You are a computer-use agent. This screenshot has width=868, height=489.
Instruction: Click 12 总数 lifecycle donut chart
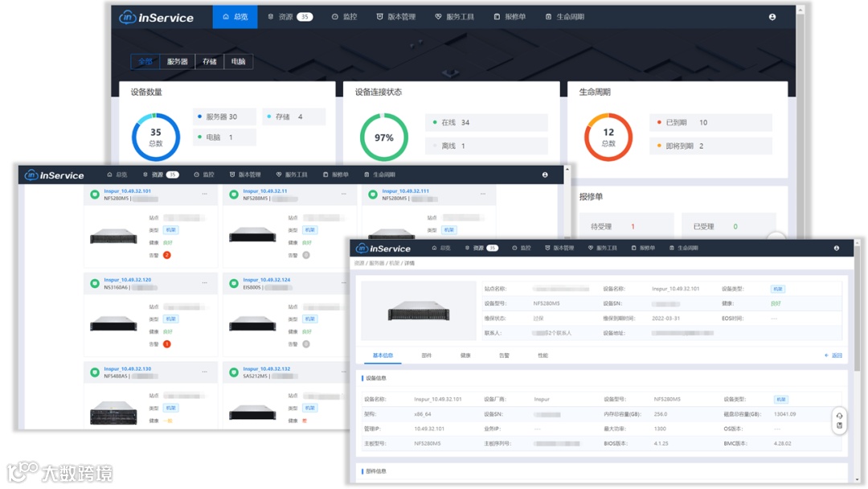point(608,138)
